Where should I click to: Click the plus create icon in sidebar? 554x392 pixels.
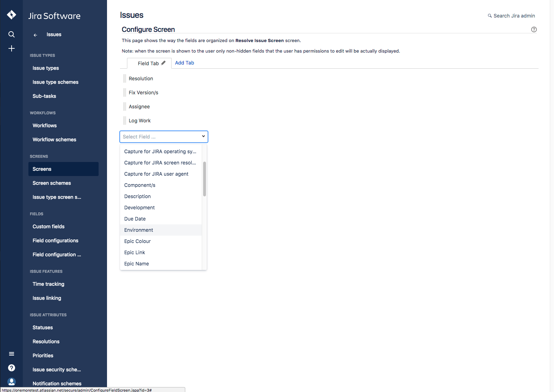pos(12,48)
